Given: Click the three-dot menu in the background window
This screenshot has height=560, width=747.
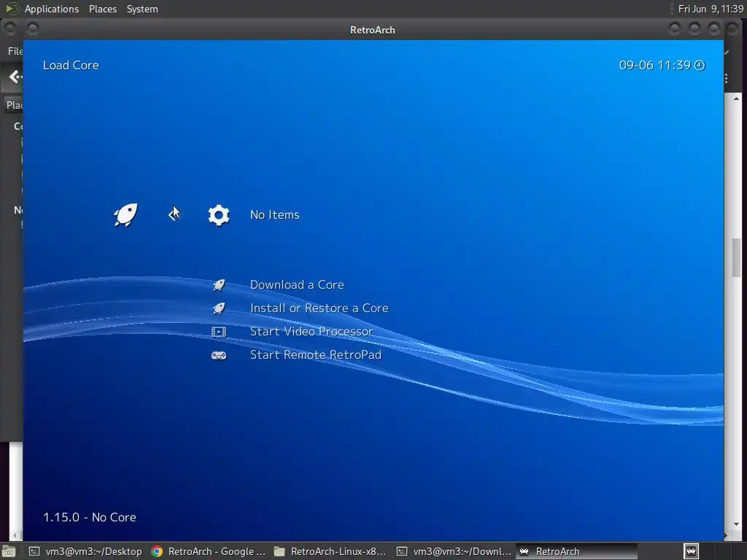Looking at the screenshot, I should [726, 79].
